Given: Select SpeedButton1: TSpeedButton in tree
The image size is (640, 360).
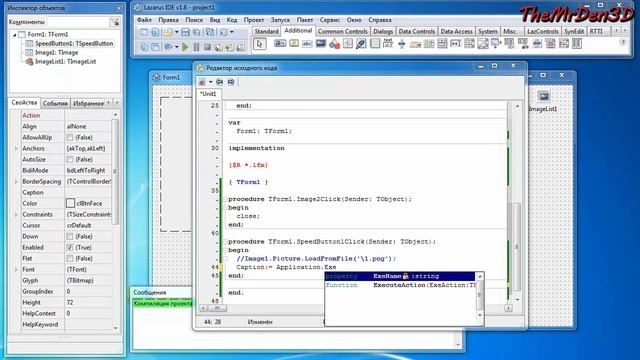Looking at the screenshot, I should tap(74, 43).
